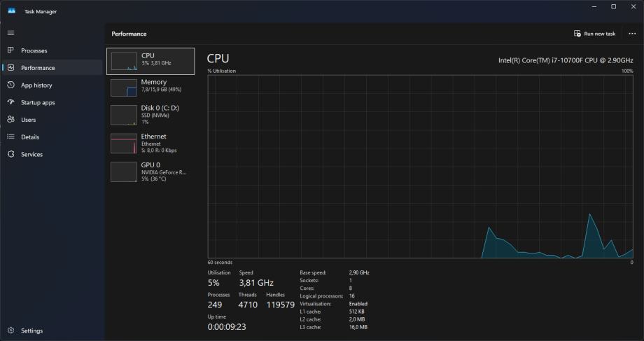The width and height of the screenshot is (644, 341).
Task: Click the '60 seconds' graph label
Action: point(220,262)
